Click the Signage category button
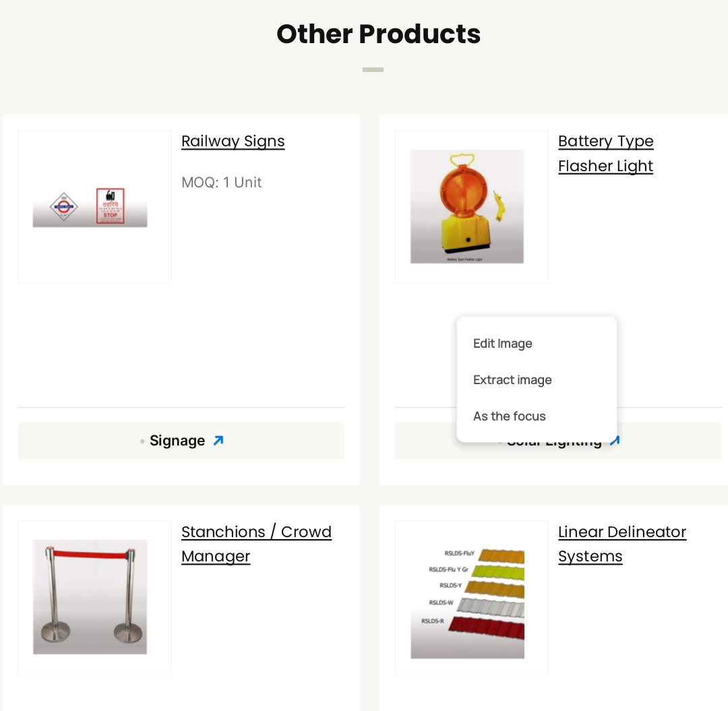The width and height of the screenshot is (728, 711). 177,441
